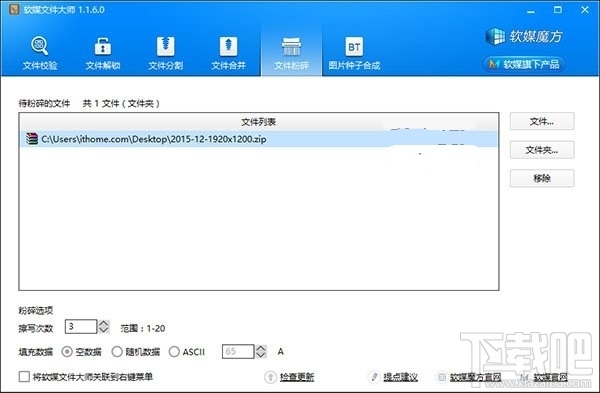Click the 提点建议 suggestion link
Screen dimensions: 600x393
(400, 377)
